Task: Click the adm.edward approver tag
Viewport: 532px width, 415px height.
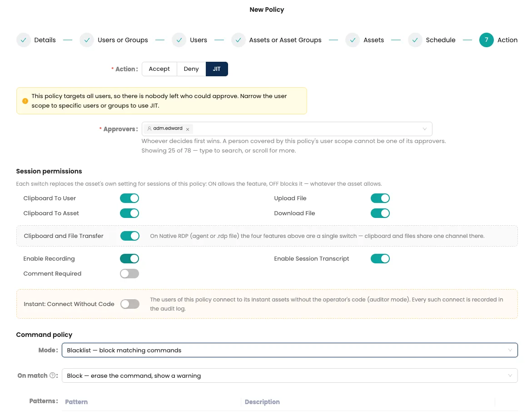Action: point(168,129)
